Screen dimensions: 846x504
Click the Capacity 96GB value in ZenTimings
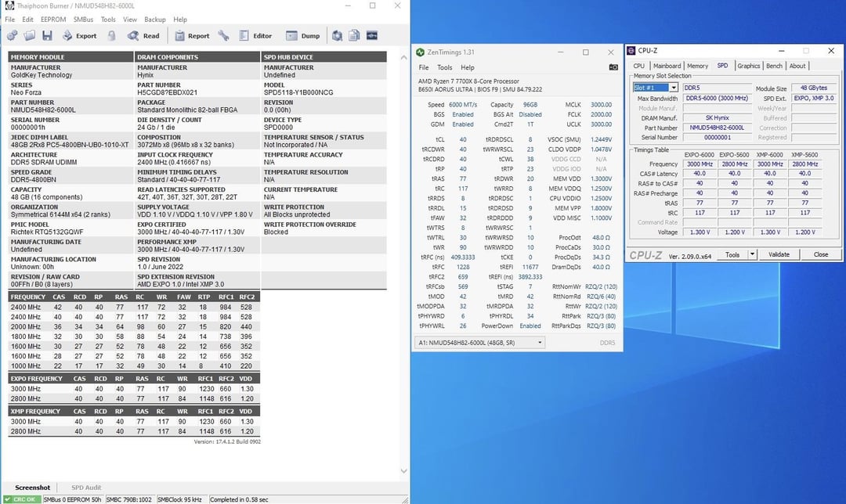[530, 105]
